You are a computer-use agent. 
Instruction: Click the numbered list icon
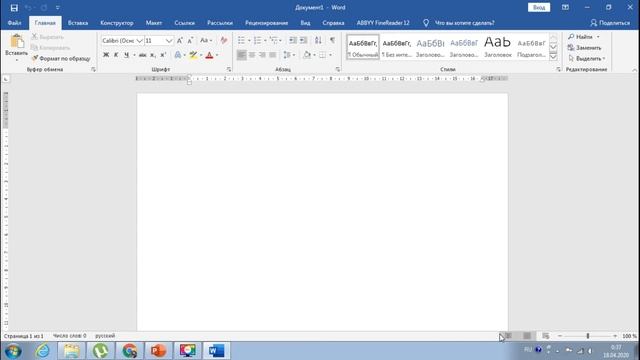pos(258,40)
